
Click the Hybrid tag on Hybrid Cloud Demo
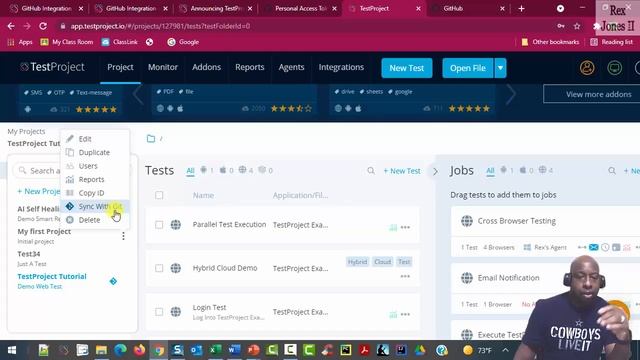tap(357, 262)
